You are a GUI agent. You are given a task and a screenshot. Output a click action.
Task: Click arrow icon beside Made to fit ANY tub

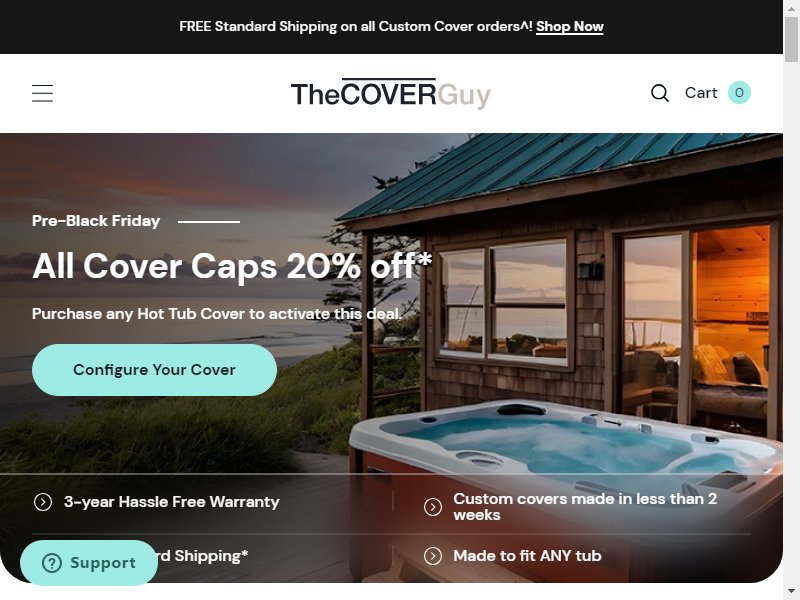point(433,556)
